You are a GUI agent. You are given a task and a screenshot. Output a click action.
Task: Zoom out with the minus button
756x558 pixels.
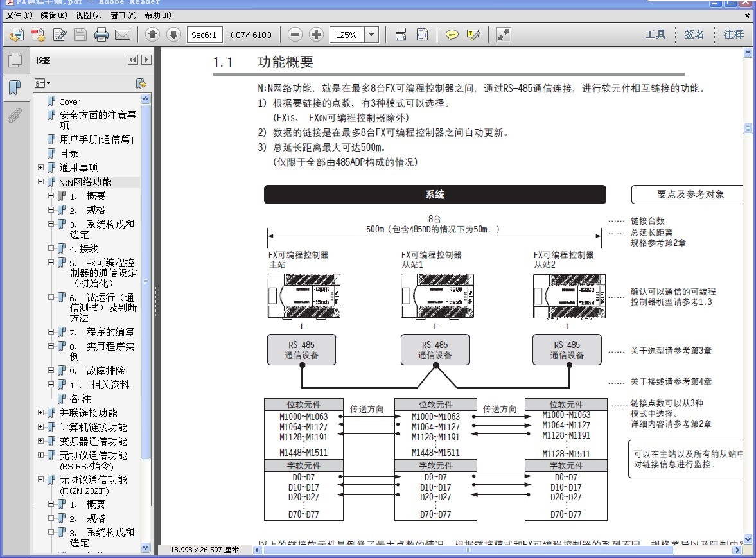[x=295, y=35]
